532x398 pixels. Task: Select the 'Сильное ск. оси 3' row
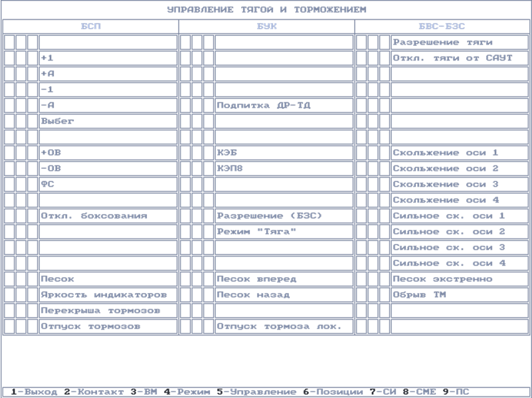coord(460,247)
